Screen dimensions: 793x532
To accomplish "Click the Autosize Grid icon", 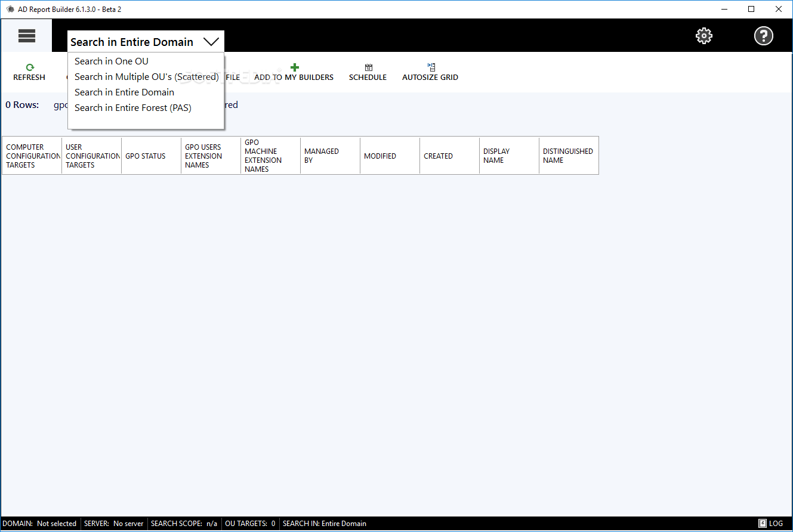I will (x=431, y=67).
